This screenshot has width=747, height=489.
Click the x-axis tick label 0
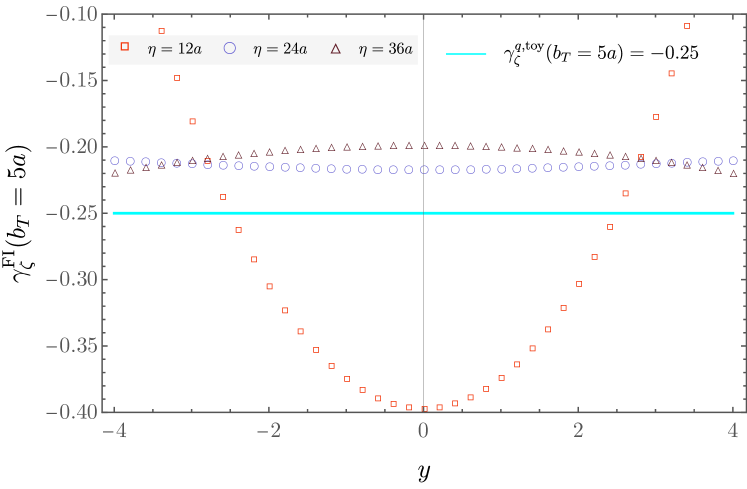(x=423, y=431)
